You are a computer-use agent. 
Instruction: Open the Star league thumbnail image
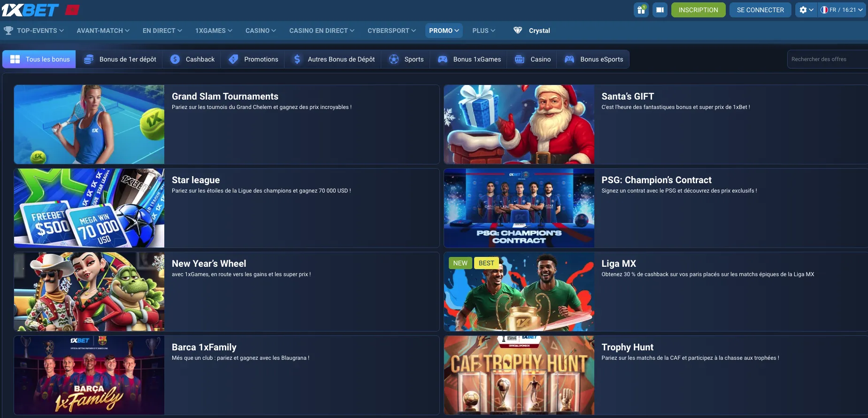pyautogui.click(x=89, y=208)
